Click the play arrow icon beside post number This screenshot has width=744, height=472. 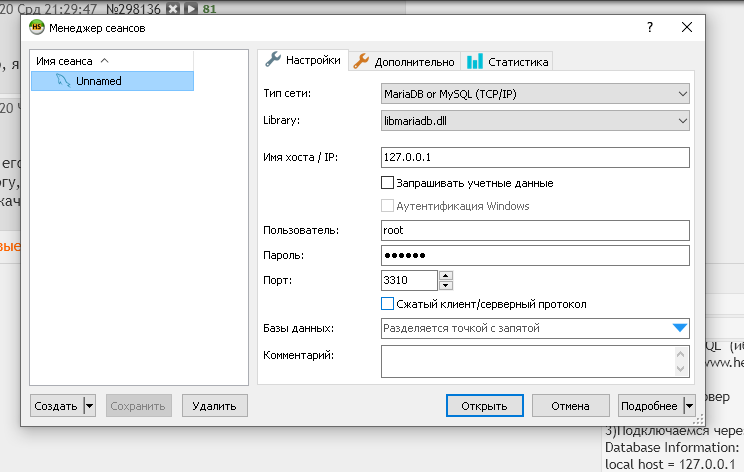coord(190,9)
